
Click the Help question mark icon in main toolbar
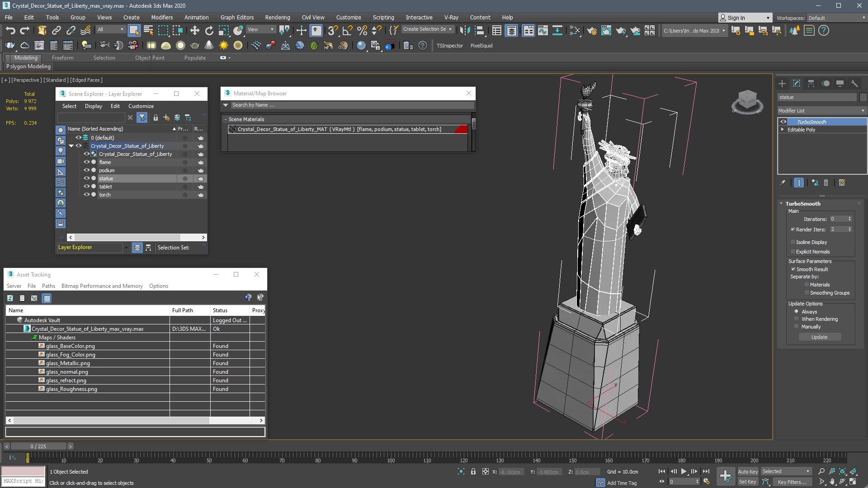[x=824, y=30]
